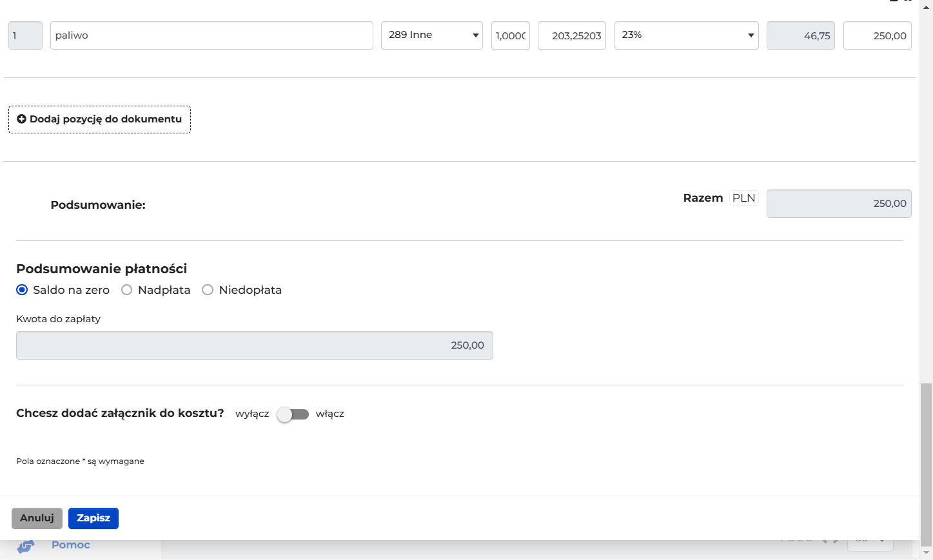Click the Kwota do zapłaty amount field
The image size is (933, 560).
point(255,345)
